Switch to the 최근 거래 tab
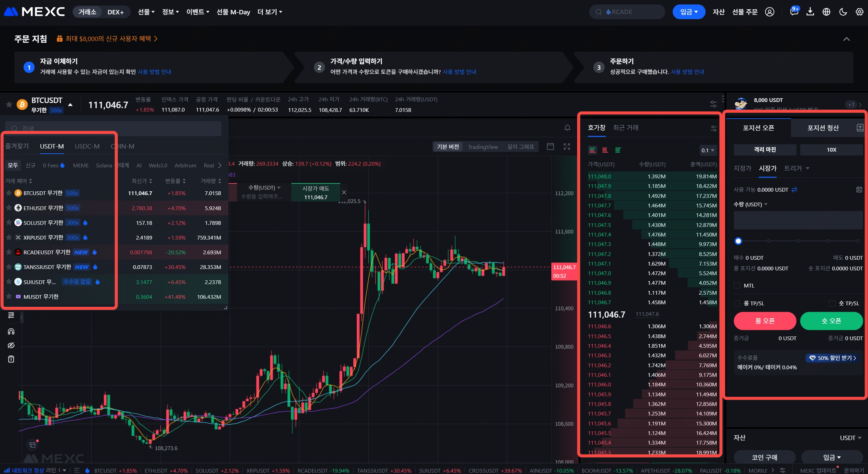The height and width of the screenshot is (474, 868). click(x=626, y=128)
